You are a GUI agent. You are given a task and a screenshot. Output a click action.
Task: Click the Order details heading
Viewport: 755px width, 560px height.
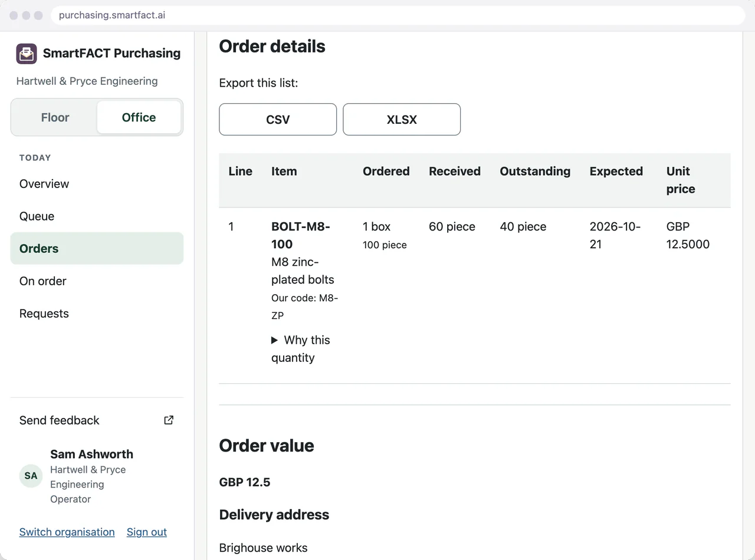pyautogui.click(x=272, y=47)
